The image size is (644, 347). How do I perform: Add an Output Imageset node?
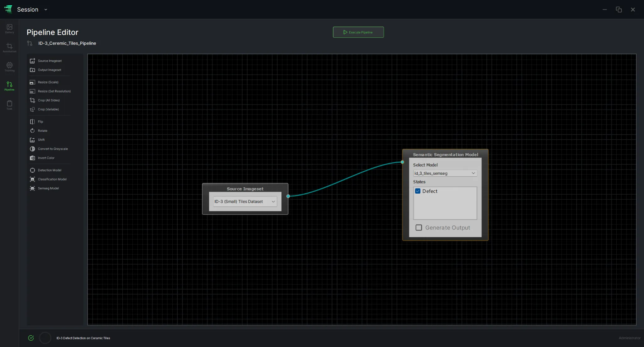coord(50,70)
